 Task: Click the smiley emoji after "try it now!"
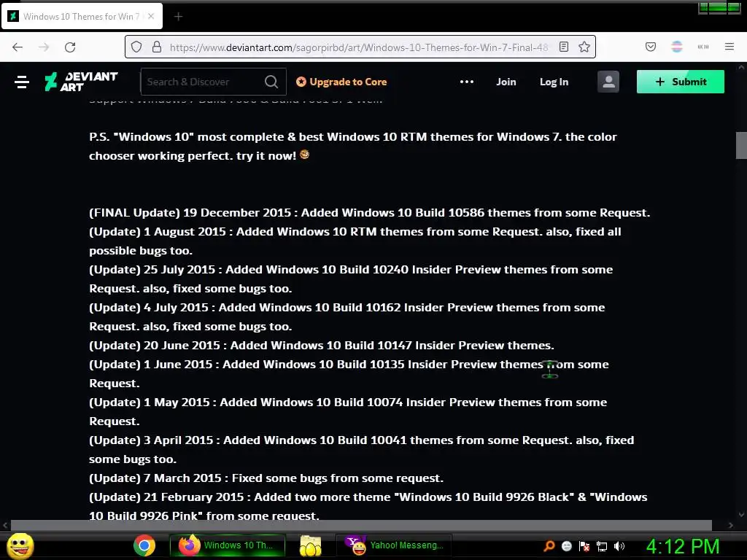click(304, 155)
